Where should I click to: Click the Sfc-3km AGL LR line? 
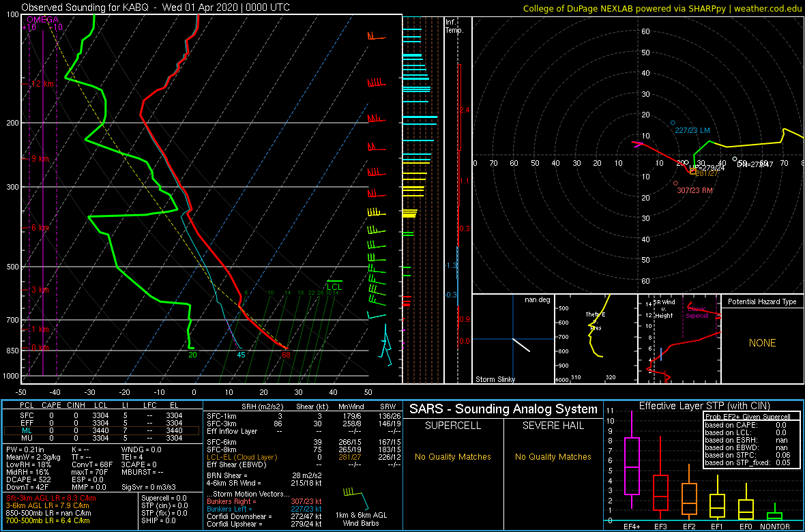point(51,498)
